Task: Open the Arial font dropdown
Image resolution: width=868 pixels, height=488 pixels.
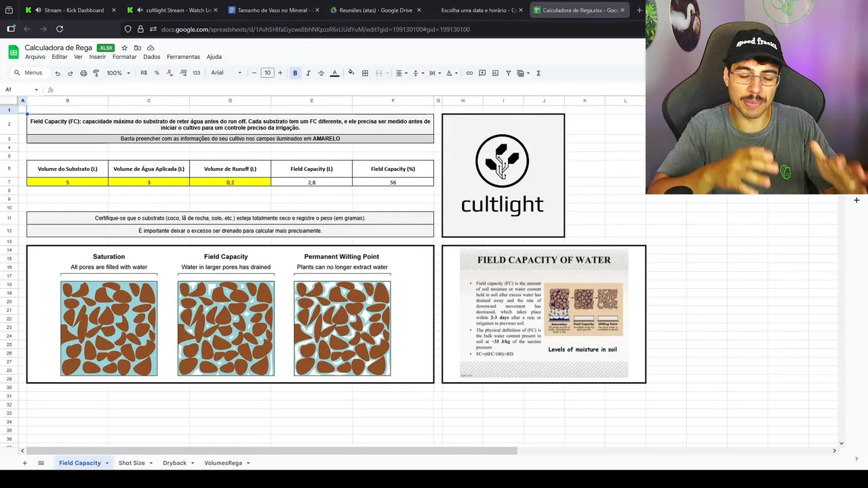Action: pos(226,73)
